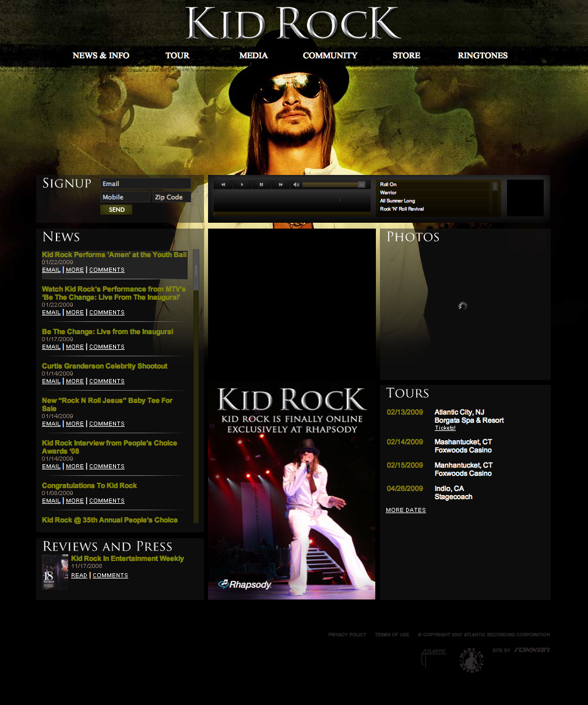
Task: Open More Dates tour link
Action: click(x=406, y=510)
